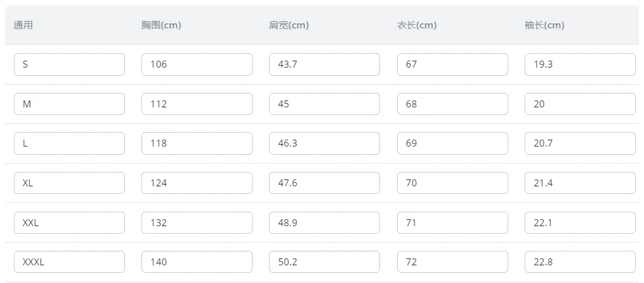Select the chest field showing 132
The image size is (644, 283).
click(197, 222)
